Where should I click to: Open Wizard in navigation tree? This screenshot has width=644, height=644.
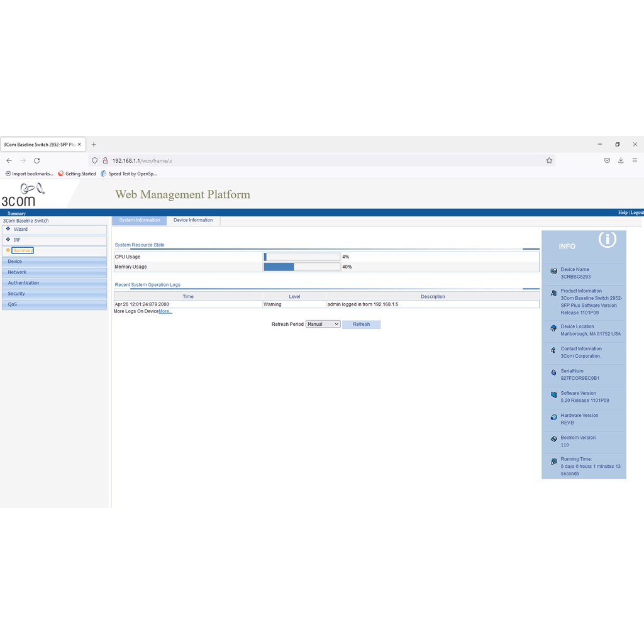click(x=21, y=229)
